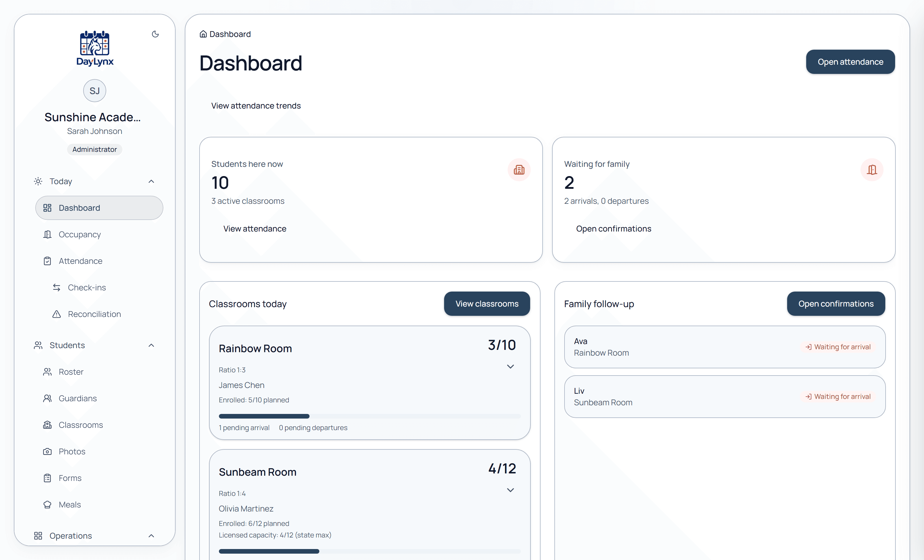This screenshot has width=924, height=560.
Task: Click teacher name Olivia Martinez
Action: click(x=246, y=509)
